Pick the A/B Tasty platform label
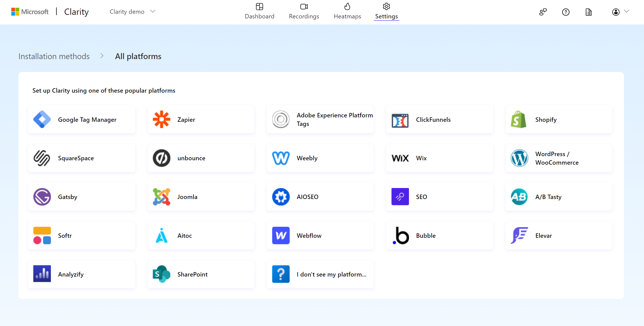This screenshot has width=644, height=326. [548, 197]
